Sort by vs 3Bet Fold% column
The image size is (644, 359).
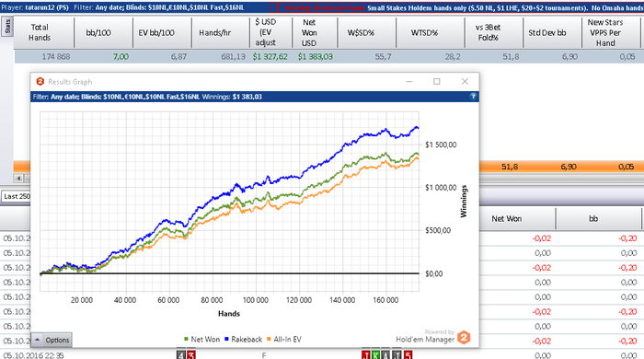click(x=494, y=32)
